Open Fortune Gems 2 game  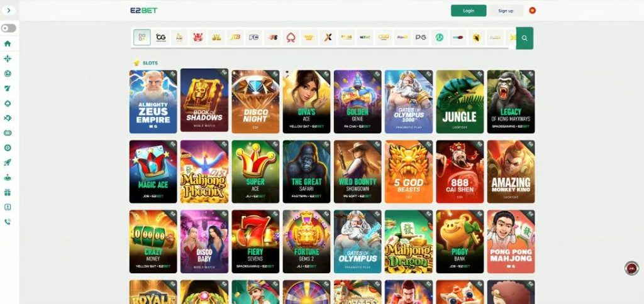tap(306, 242)
